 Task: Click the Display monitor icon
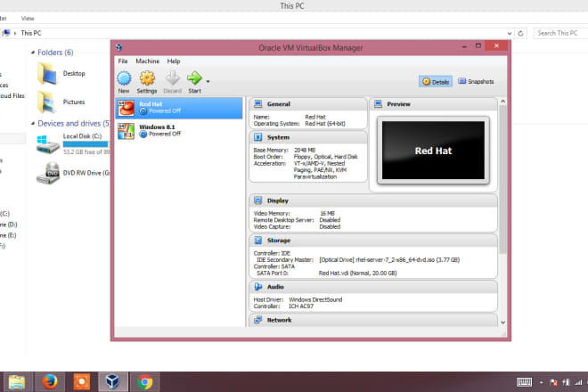coord(258,200)
